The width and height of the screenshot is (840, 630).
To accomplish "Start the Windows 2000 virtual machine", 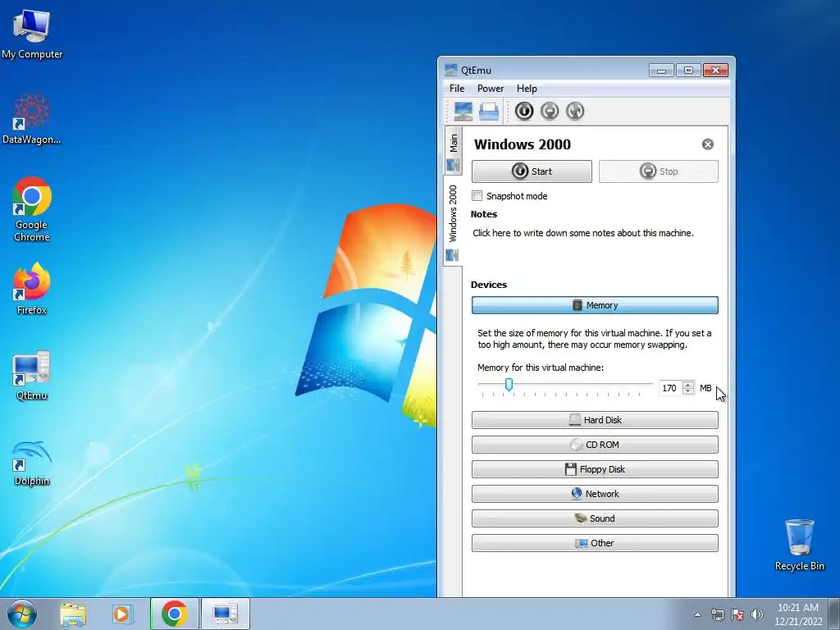I will (532, 171).
